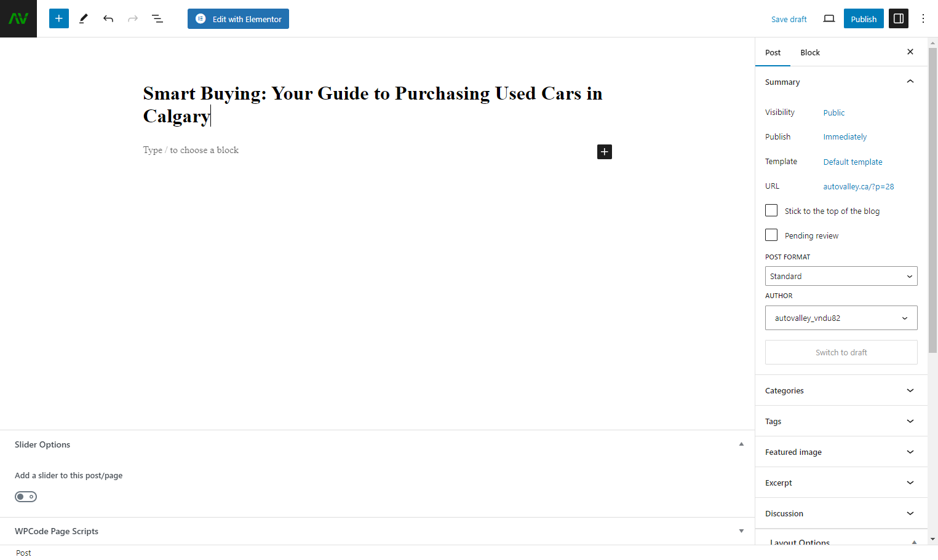Publish the post
The height and width of the screenshot is (560, 938).
tap(864, 18)
